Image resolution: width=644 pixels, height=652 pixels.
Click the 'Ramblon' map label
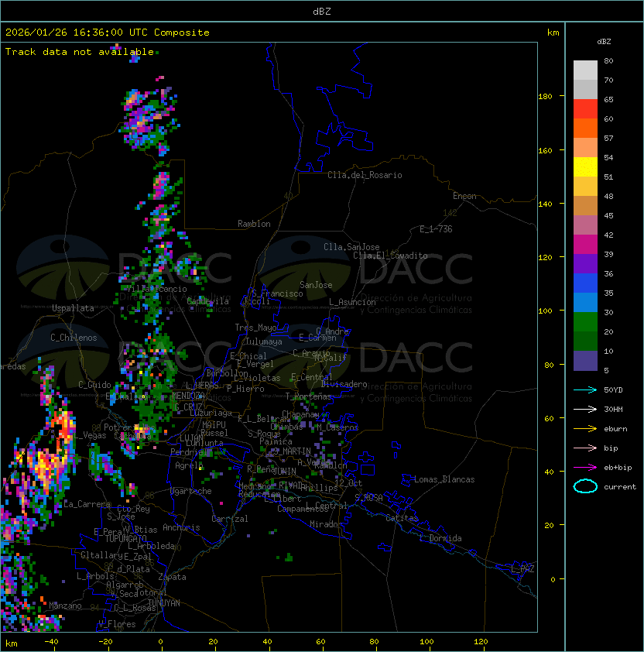point(254,224)
